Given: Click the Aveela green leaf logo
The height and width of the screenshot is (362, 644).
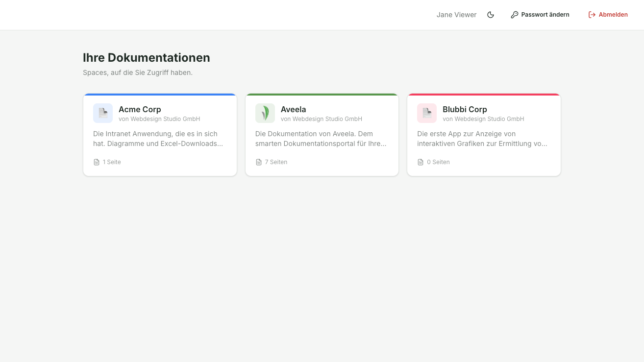Looking at the screenshot, I should click(x=265, y=113).
